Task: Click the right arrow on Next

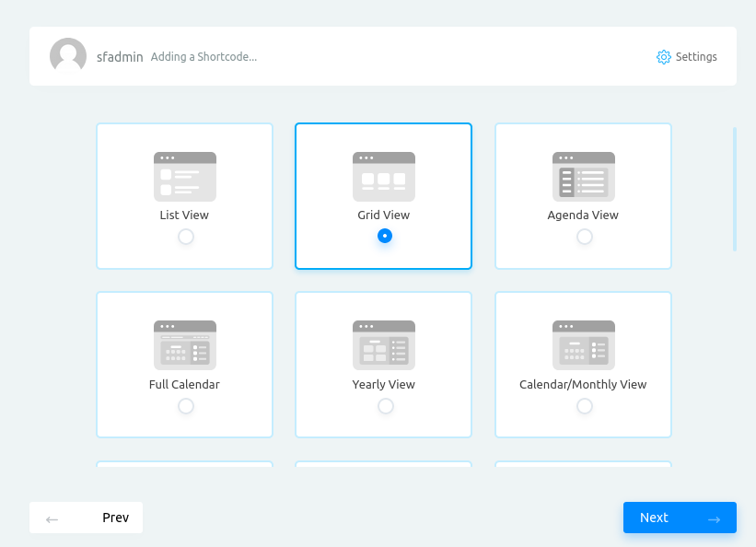Action: [714, 519]
